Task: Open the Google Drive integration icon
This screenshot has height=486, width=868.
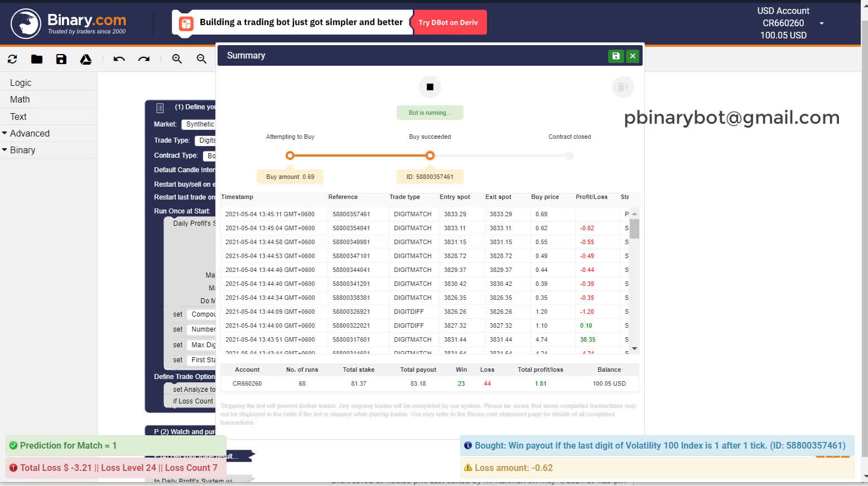Action: pyautogui.click(x=85, y=59)
